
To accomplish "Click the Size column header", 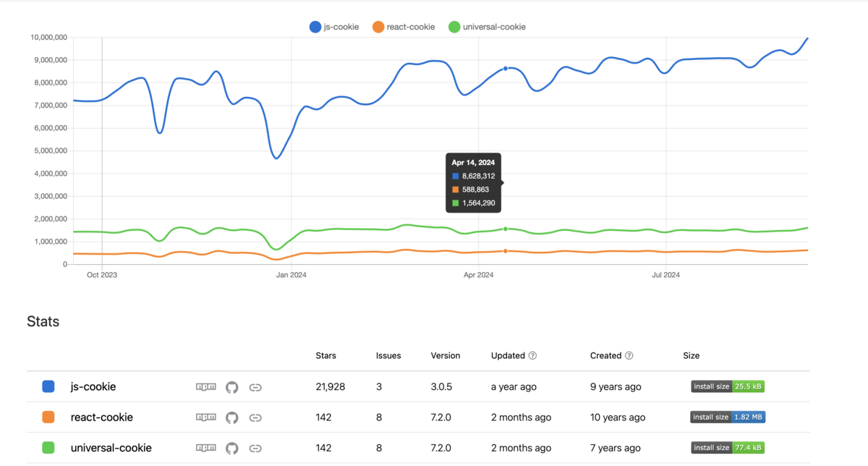I will tap(692, 356).
